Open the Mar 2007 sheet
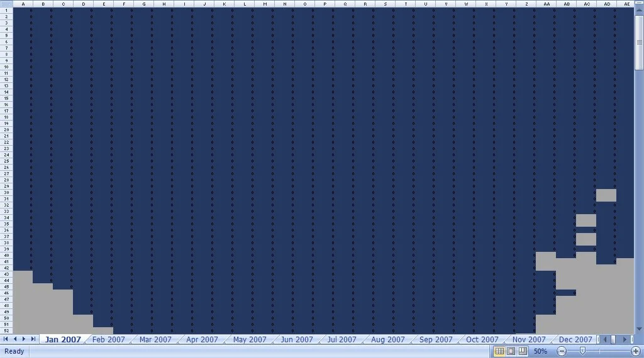Image resolution: width=644 pixels, height=358 pixels. click(155, 339)
